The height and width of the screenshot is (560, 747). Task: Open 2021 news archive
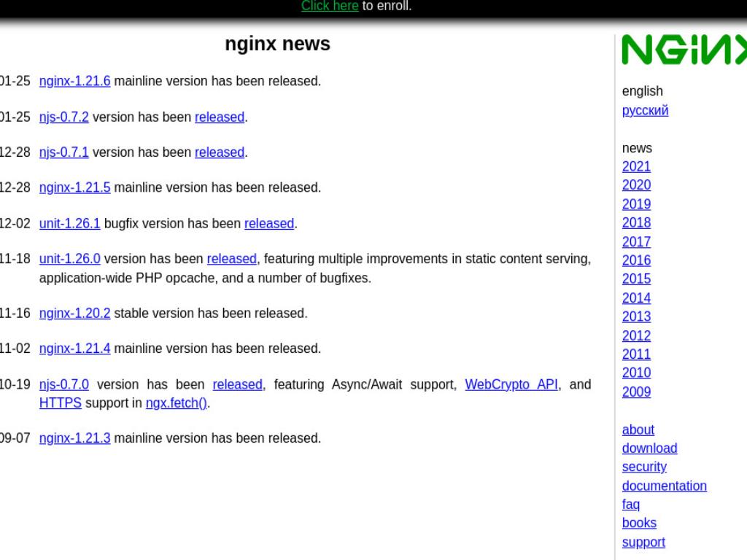pyautogui.click(x=636, y=167)
